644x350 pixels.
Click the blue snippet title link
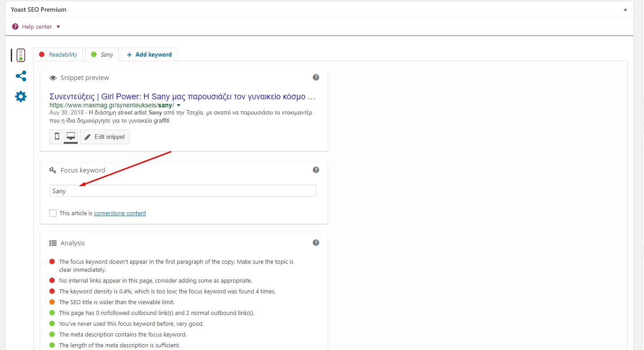(182, 97)
